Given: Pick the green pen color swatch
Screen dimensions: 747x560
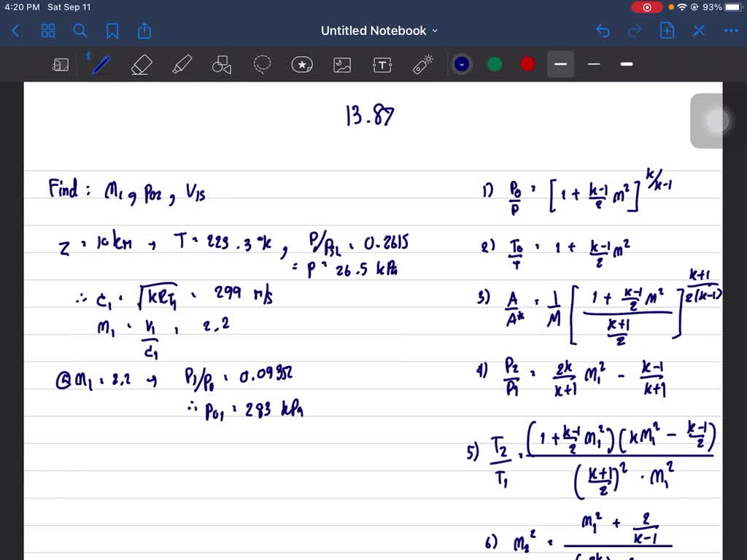Looking at the screenshot, I should 495,64.
